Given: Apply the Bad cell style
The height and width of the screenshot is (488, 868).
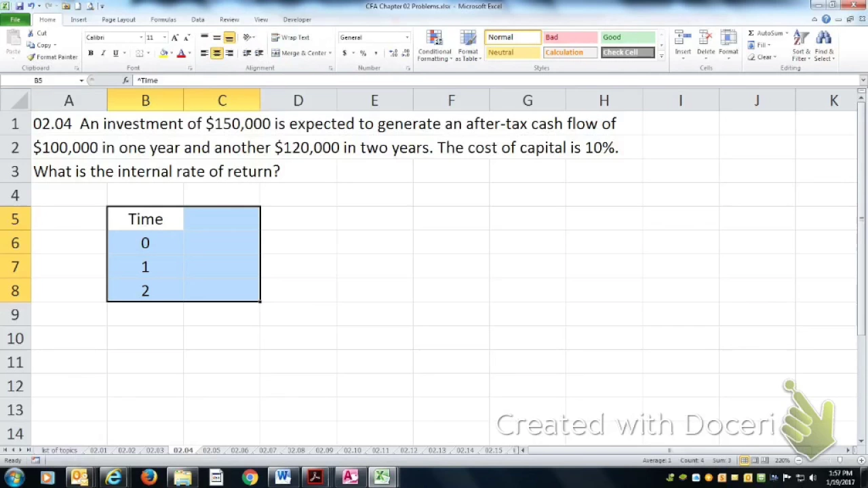Looking at the screenshot, I should pyautogui.click(x=570, y=37).
